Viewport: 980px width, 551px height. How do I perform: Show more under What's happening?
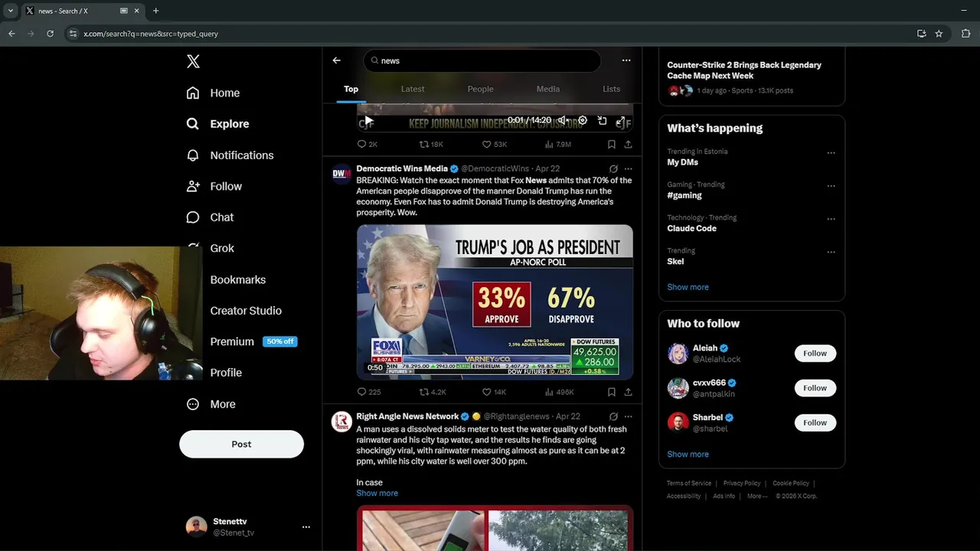coord(688,287)
